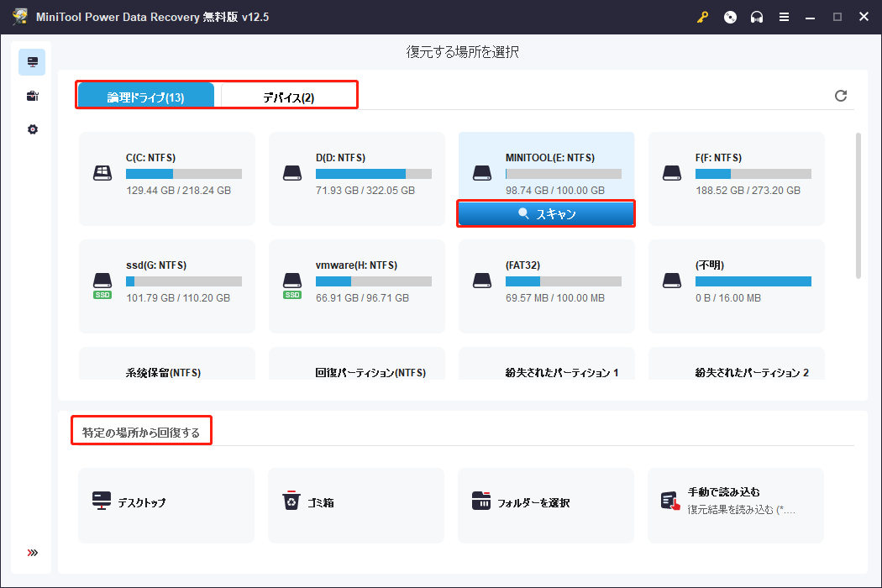The height and width of the screenshot is (588, 882).
Task: Close the MiniTool Power Data Recovery window
Action: [864, 17]
